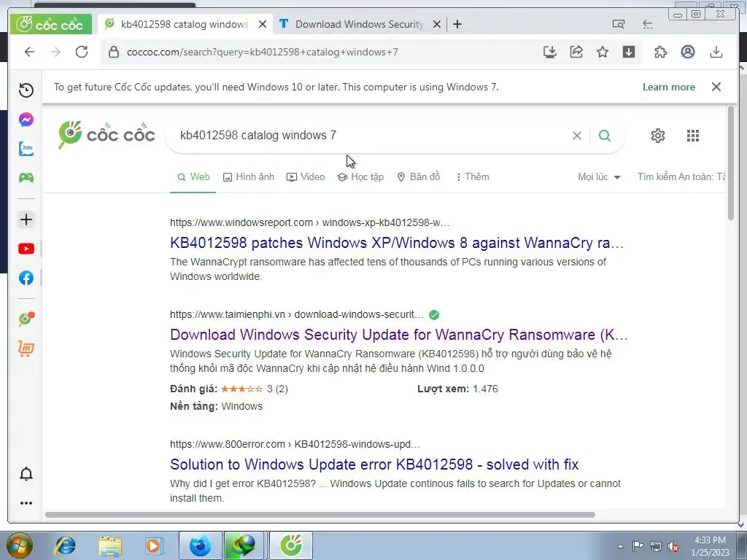Image resolution: width=747 pixels, height=560 pixels.
Task: Open Firefox from the taskbar
Action: (x=200, y=545)
